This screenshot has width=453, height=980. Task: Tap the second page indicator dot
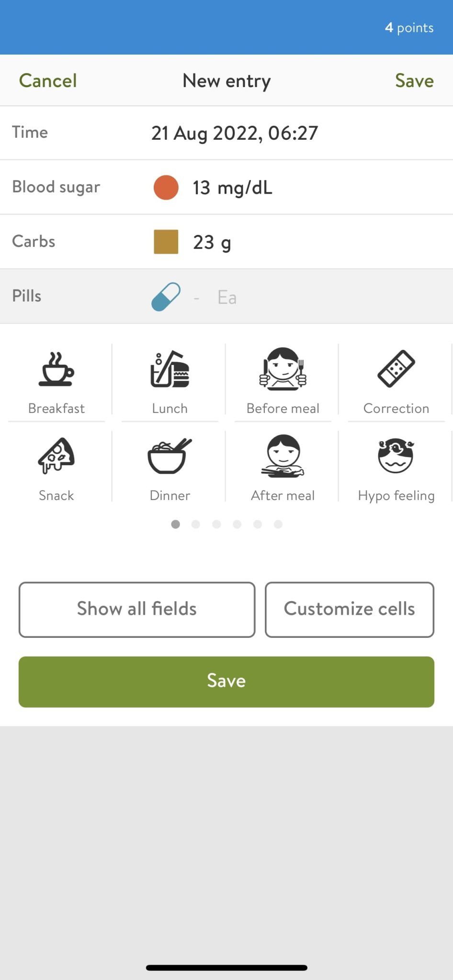[196, 524]
